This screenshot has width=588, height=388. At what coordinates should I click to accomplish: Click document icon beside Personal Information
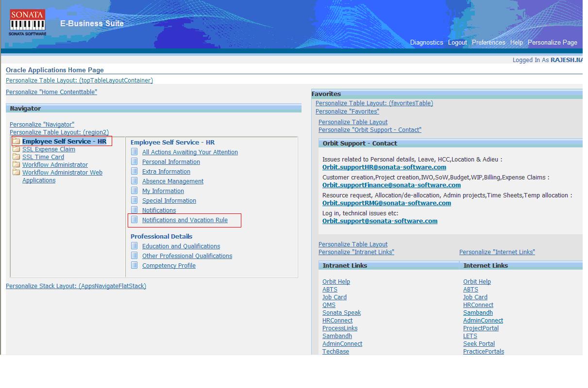pyautogui.click(x=134, y=162)
